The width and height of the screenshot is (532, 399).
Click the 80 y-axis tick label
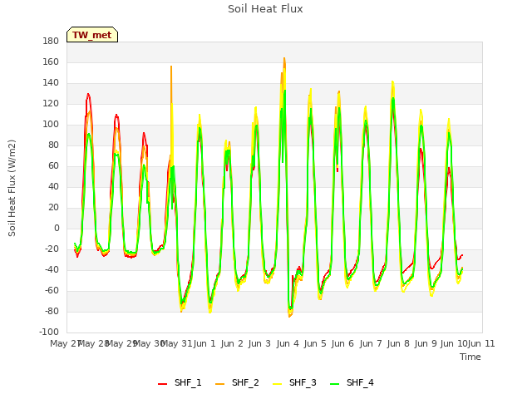click(53, 145)
